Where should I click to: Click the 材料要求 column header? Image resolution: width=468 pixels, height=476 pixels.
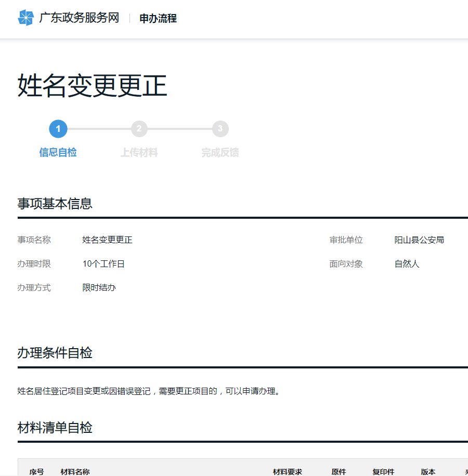[x=288, y=472]
